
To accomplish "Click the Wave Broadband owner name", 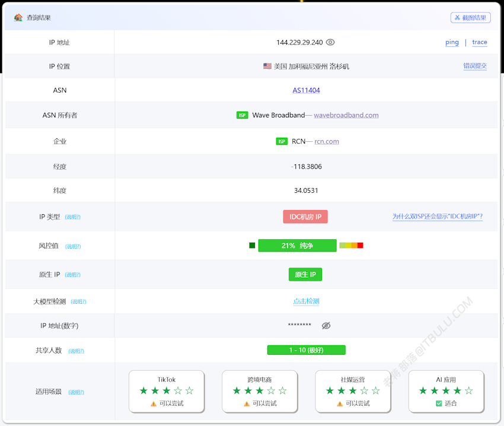I will pyautogui.click(x=278, y=115).
